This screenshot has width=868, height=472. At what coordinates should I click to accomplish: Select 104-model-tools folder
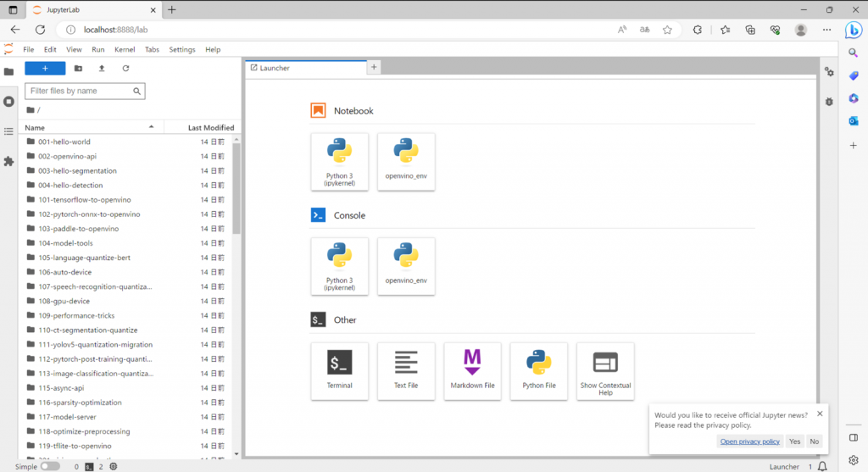click(x=127, y=243)
